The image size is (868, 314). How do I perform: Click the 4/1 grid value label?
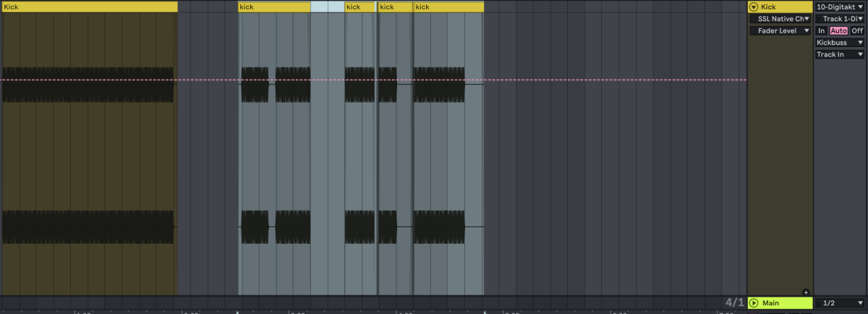[x=734, y=302]
